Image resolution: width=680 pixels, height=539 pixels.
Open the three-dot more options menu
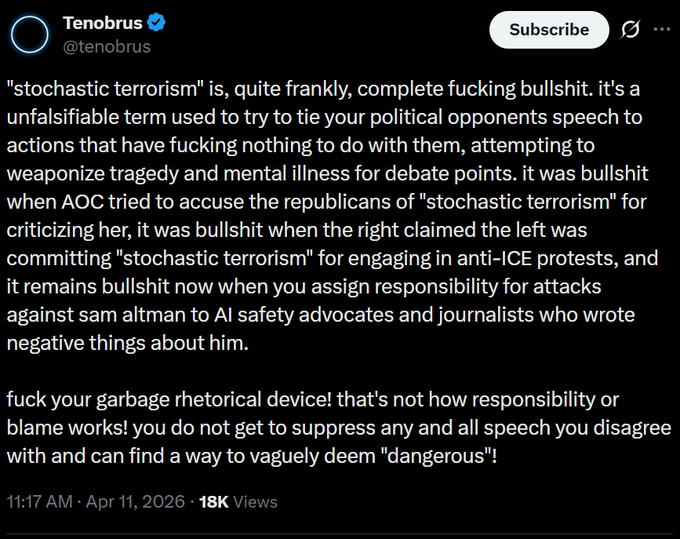pyautogui.click(x=661, y=30)
